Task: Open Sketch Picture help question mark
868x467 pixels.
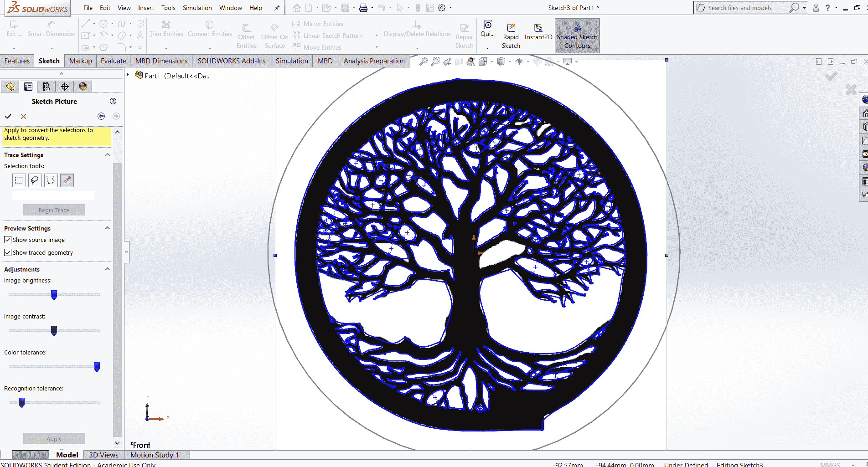Action: coord(113,101)
